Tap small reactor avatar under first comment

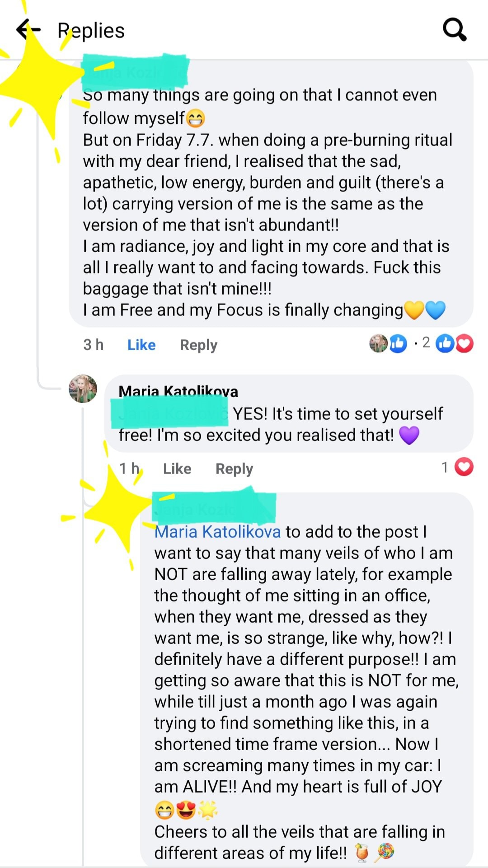[x=378, y=344]
